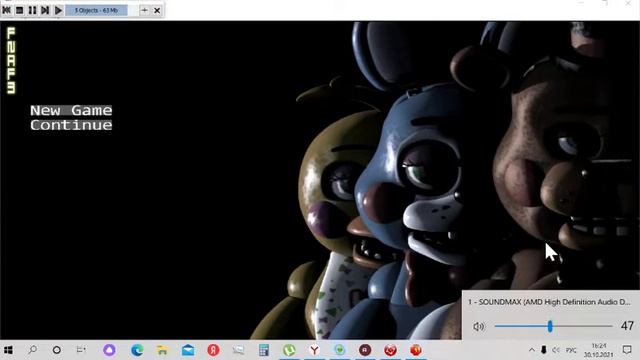This screenshot has width=640, height=360.
Task: Click the play button in debugger toolbar
Action: pos(58,10)
